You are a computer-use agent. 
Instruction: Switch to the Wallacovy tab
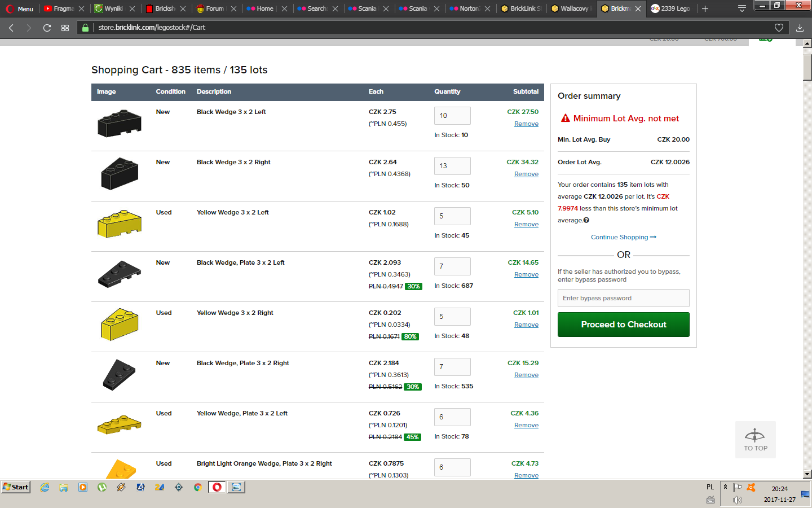(571, 8)
